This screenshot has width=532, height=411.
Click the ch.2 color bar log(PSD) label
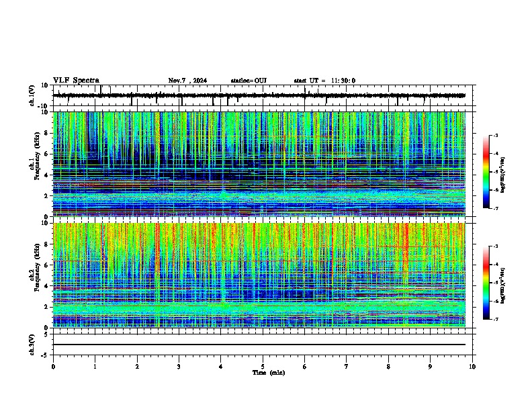tap(503, 285)
